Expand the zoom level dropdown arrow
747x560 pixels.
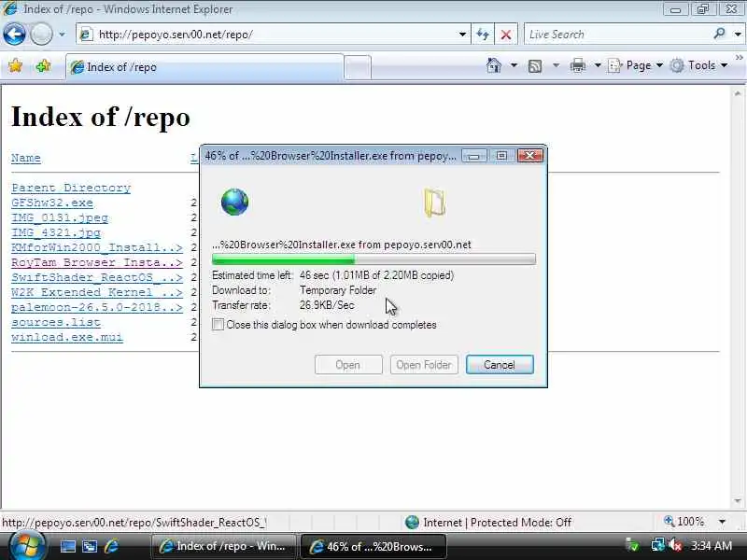click(722, 522)
